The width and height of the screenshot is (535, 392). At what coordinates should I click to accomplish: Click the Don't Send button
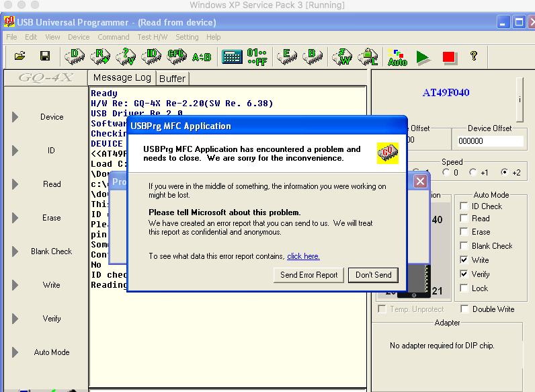(x=373, y=275)
